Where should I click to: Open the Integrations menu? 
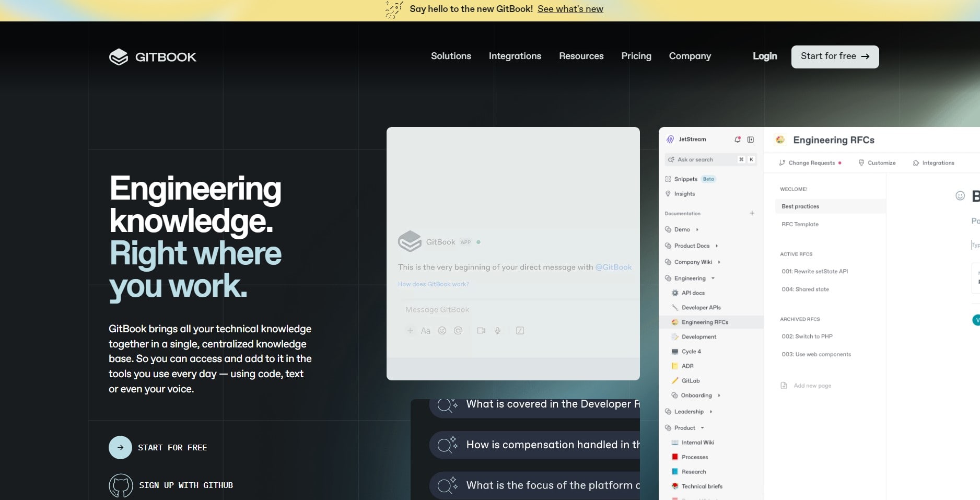(x=515, y=56)
